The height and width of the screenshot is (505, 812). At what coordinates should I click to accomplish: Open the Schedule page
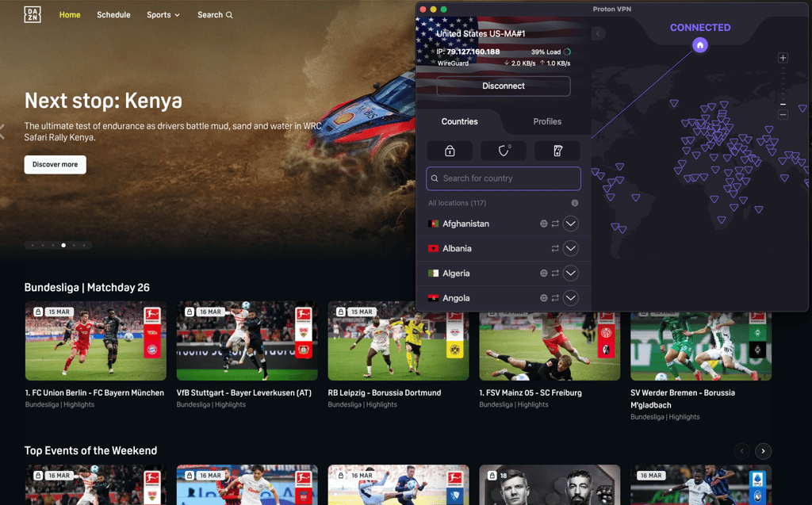(x=113, y=15)
